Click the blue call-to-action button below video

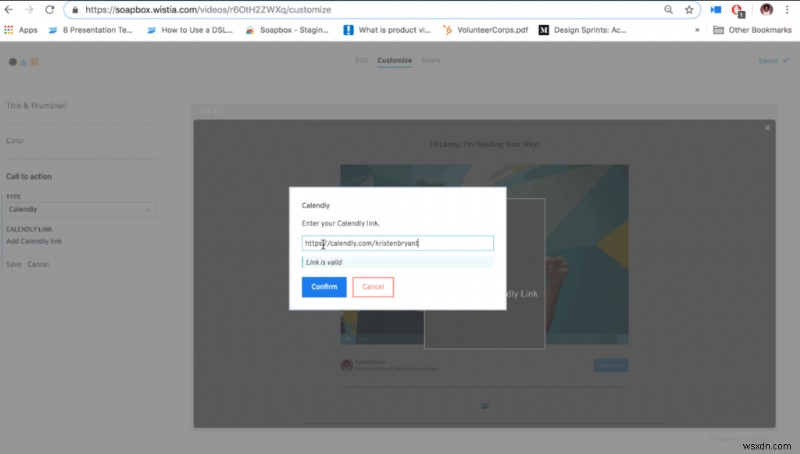pyautogui.click(x=611, y=365)
